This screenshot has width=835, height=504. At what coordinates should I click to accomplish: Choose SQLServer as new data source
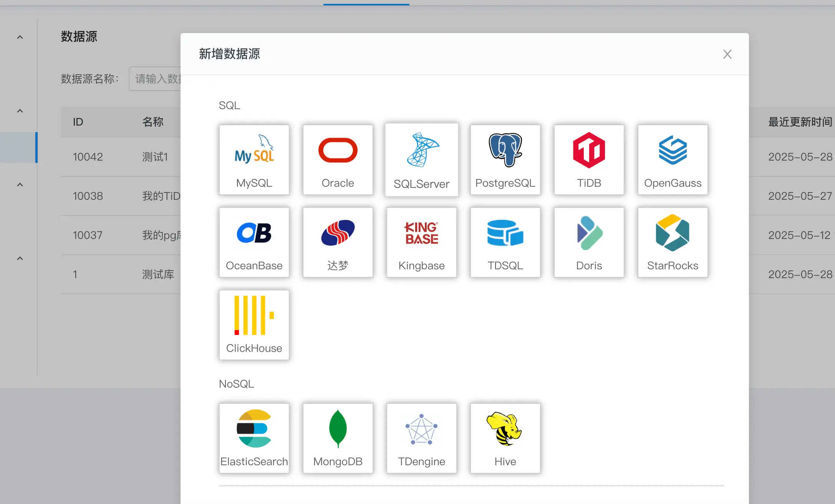[x=421, y=160]
